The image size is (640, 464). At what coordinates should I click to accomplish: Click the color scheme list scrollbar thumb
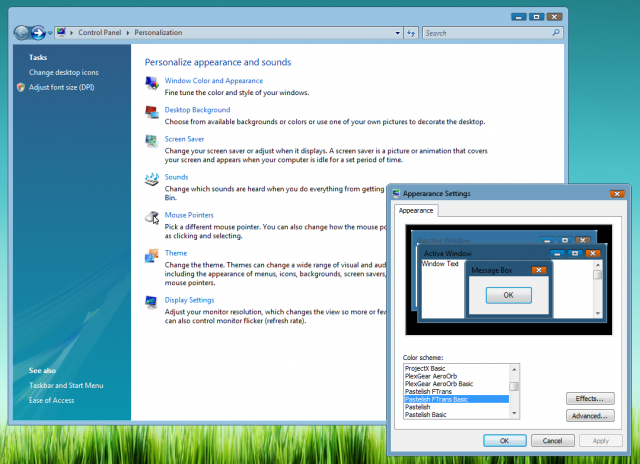click(514, 386)
